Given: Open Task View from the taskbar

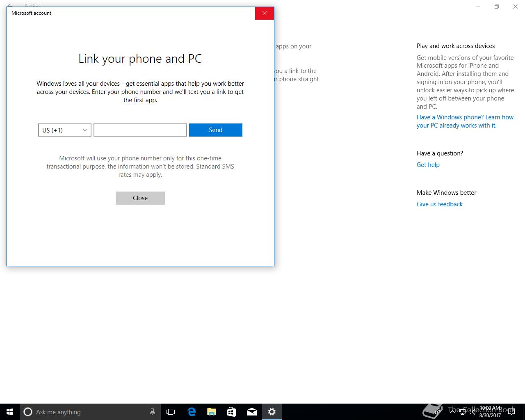Looking at the screenshot, I should 171,412.
